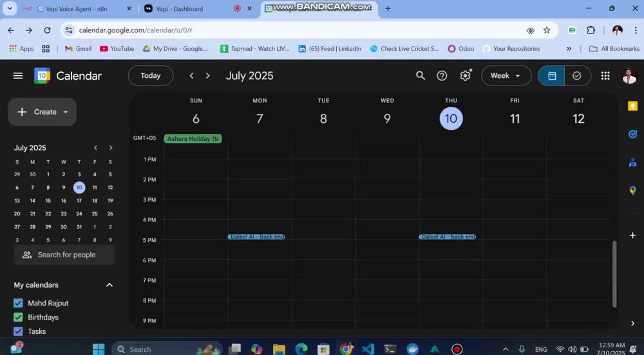Open Google Tasks side panel icon
Image resolution: width=644 pixels, height=355 pixels.
point(632,134)
